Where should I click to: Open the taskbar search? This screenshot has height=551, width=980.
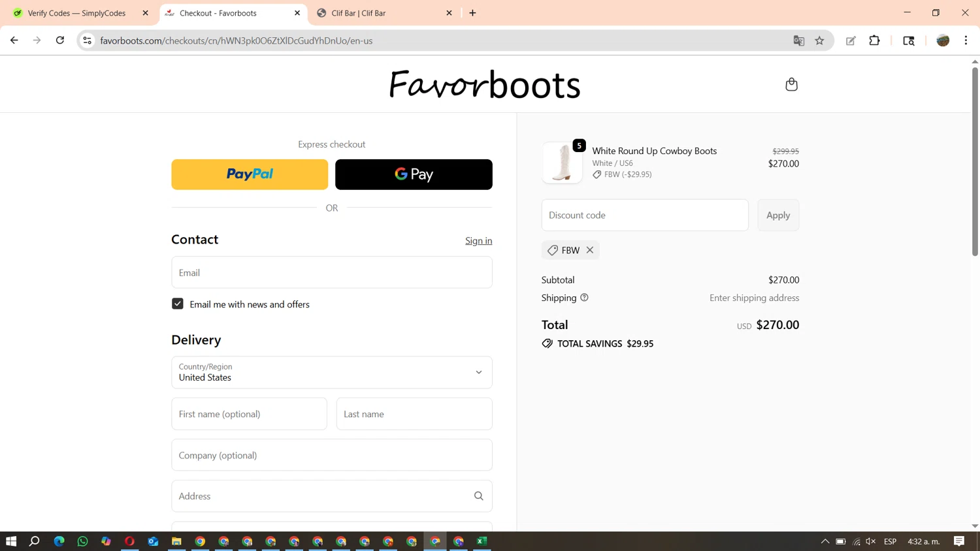click(35, 541)
